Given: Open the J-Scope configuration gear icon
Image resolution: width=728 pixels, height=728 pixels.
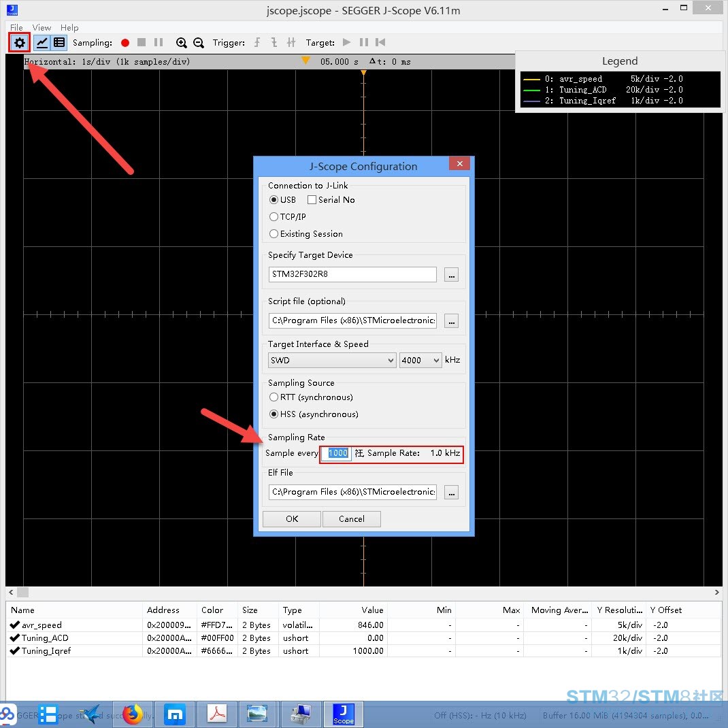Looking at the screenshot, I should [x=19, y=43].
